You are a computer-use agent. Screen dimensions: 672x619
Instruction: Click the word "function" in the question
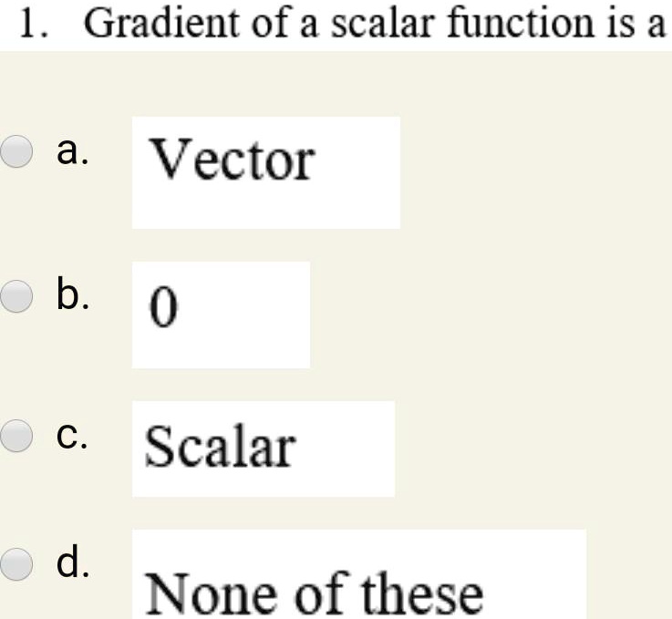pos(521,23)
